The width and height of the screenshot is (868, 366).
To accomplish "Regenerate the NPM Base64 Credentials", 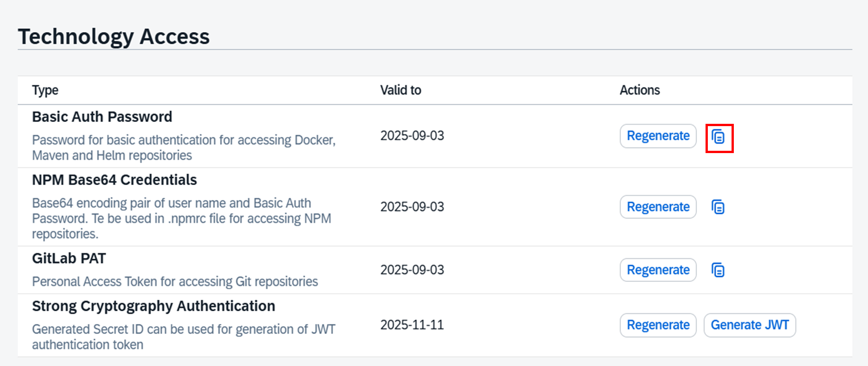I will 658,207.
